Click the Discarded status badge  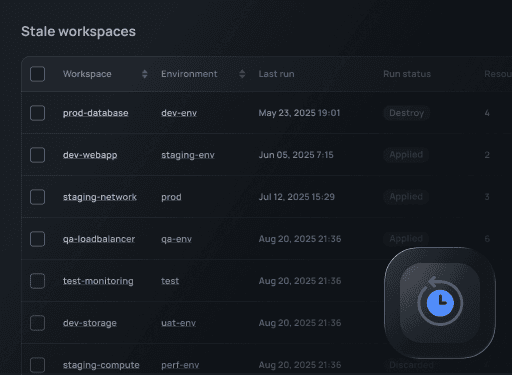[x=411, y=365]
